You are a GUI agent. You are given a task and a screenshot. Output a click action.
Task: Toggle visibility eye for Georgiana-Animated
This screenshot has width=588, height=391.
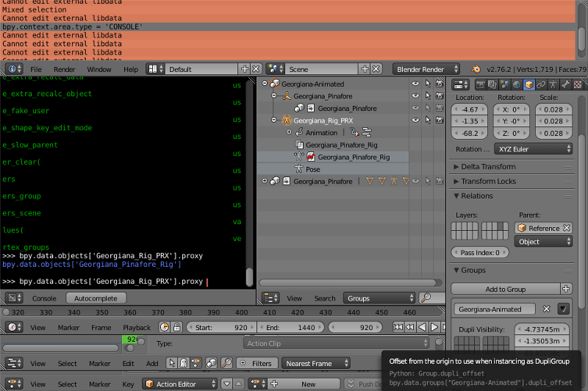click(415, 85)
